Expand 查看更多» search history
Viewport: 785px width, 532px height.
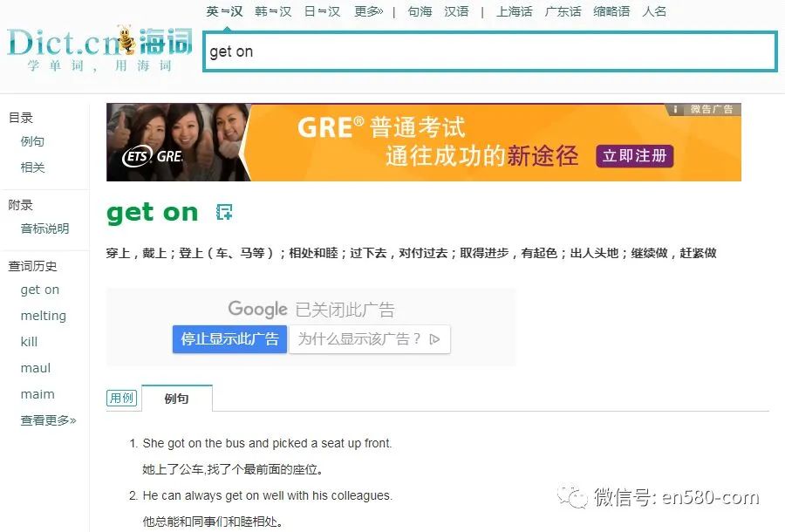coord(48,420)
